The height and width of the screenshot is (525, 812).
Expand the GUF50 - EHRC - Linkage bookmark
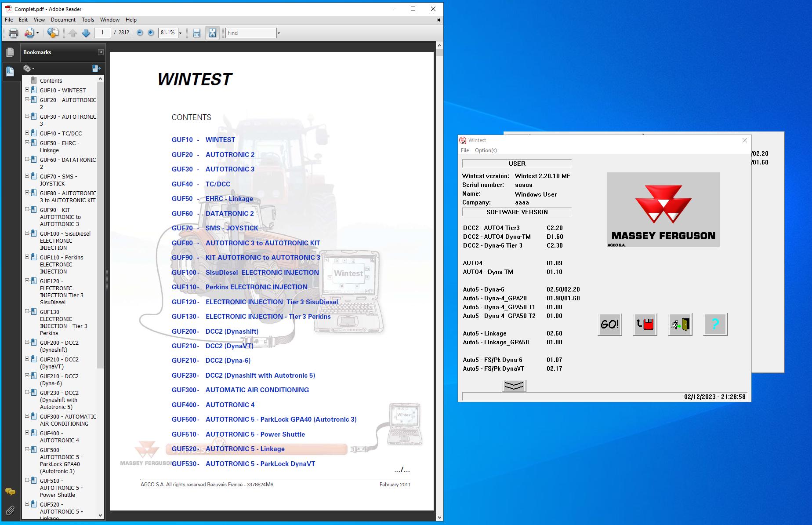[x=27, y=142]
